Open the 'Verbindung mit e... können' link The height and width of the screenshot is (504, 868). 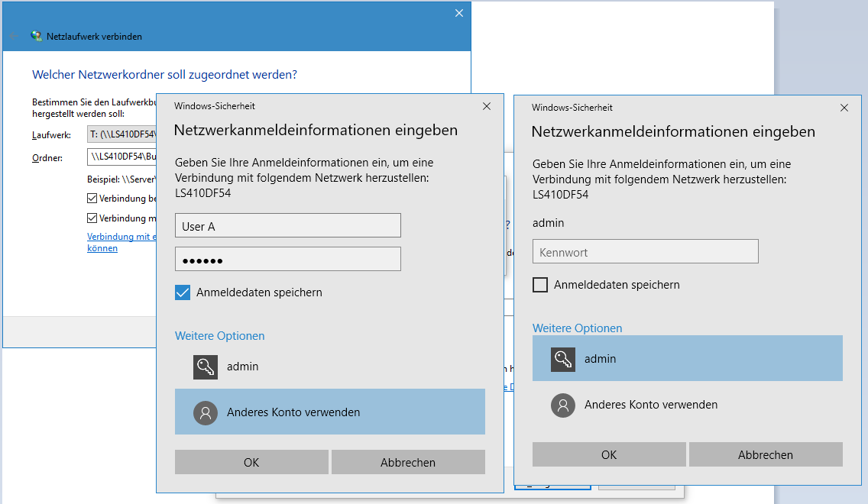point(121,242)
